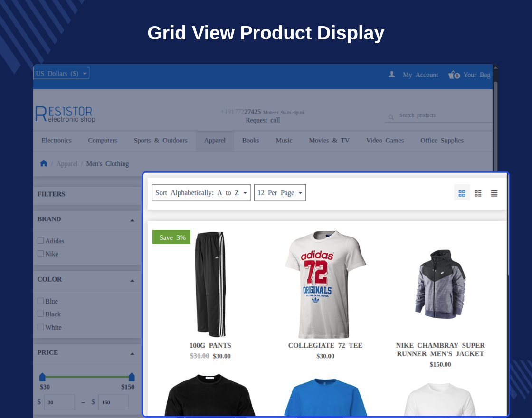Open the Books menu
Screen dimensions: 532x418
tap(250, 141)
